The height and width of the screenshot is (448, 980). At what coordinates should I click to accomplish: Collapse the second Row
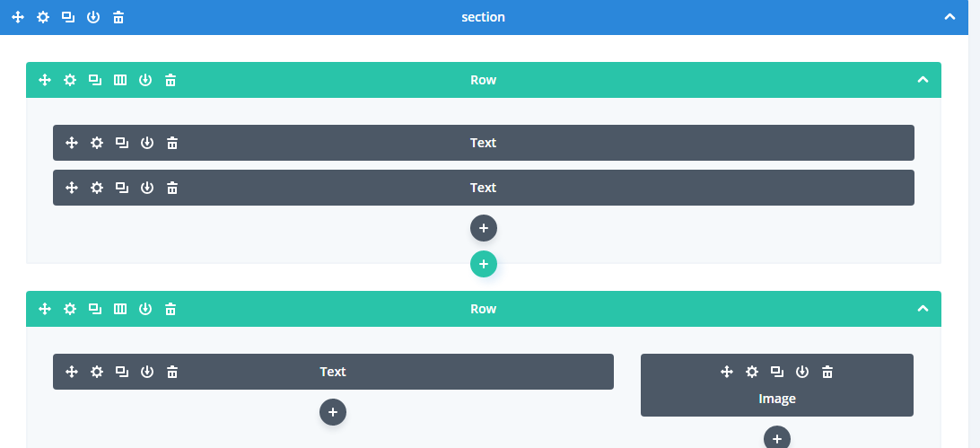(923, 309)
